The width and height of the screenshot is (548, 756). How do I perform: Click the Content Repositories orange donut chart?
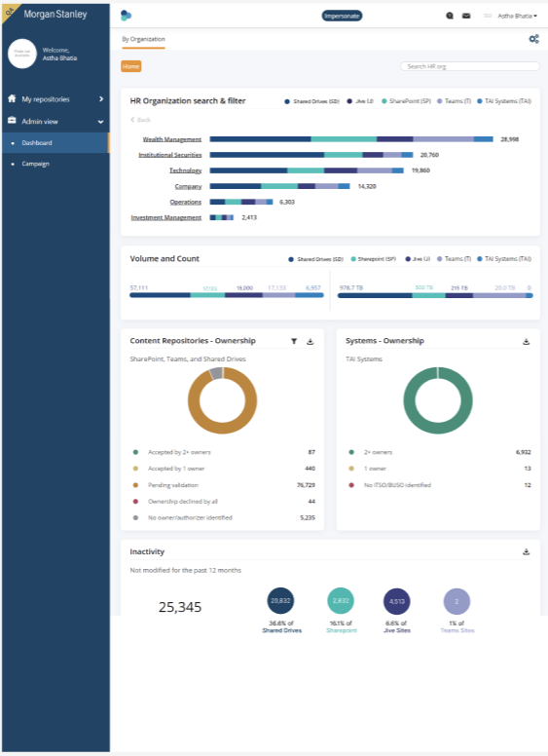pyautogui.click(x=222, y=400)
